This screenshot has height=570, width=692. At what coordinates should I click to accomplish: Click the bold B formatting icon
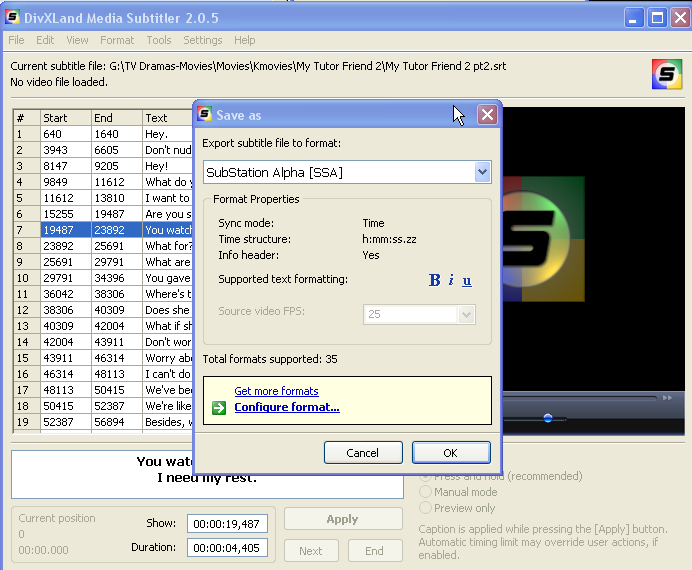434,281
